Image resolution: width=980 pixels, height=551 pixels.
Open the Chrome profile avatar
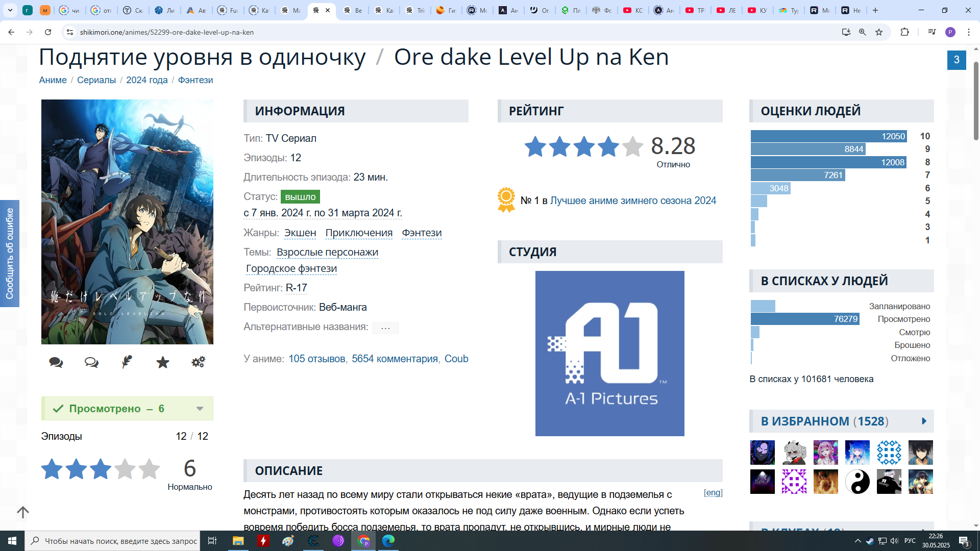(950, 32)
